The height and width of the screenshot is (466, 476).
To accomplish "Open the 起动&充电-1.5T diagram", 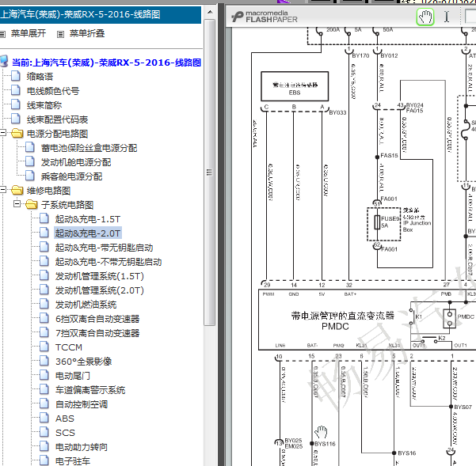I will point(88,219).
